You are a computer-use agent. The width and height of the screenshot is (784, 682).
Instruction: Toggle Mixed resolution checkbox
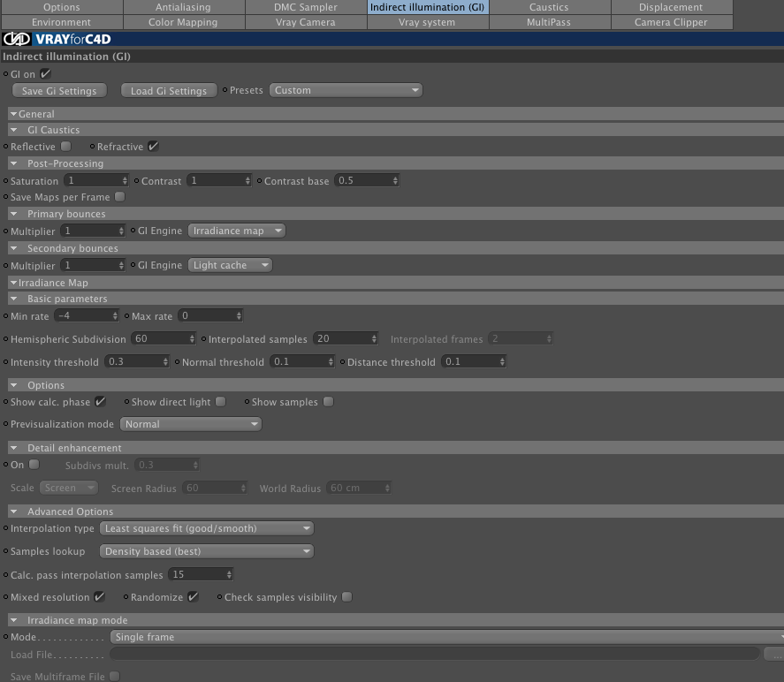(x=100, y=596)
